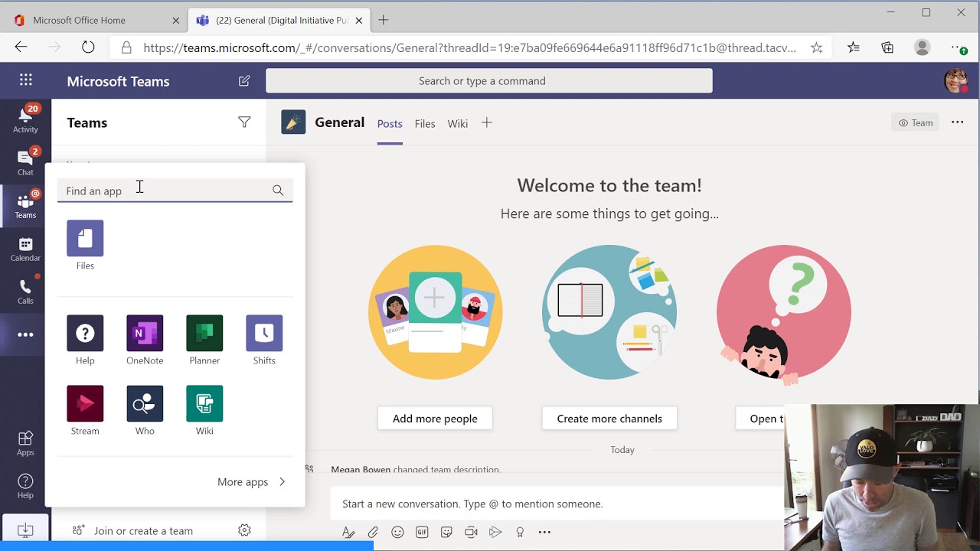
Task: Open the Praise extension in compose toolbar
Action: pos(520,532)
